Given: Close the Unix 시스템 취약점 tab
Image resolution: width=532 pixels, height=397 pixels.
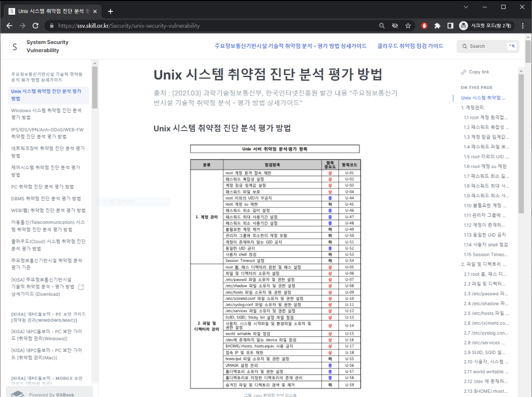Looking at the screenshot, I should point(95,11).
